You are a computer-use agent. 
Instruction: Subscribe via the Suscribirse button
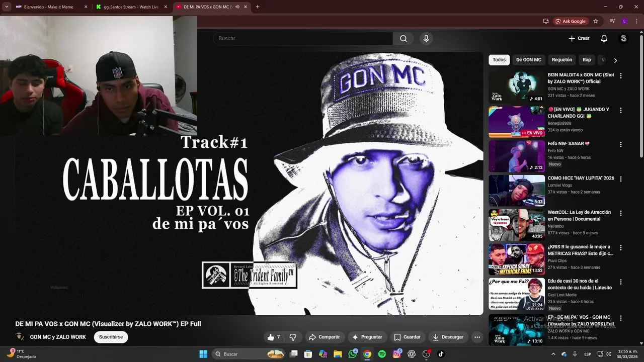tap(111, 337)
